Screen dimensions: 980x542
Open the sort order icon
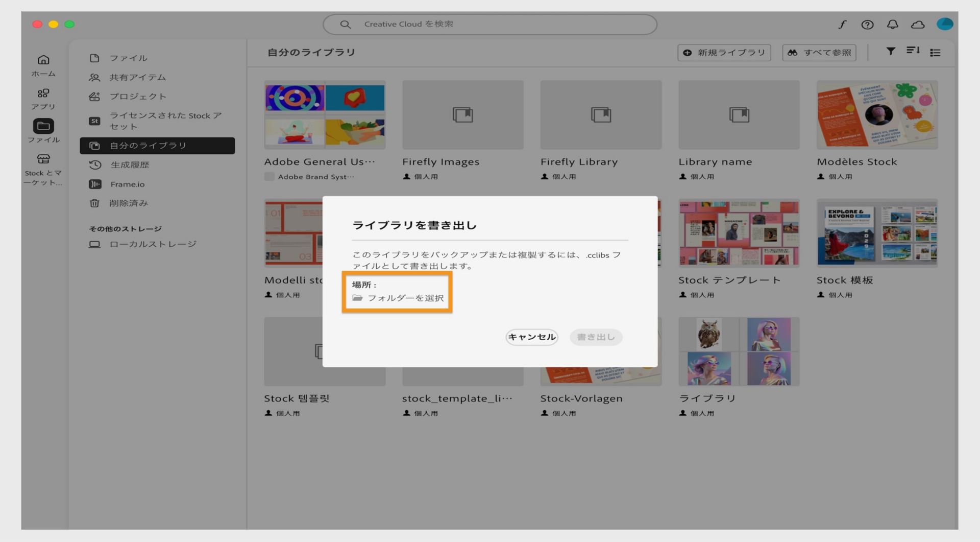(913, 51)
